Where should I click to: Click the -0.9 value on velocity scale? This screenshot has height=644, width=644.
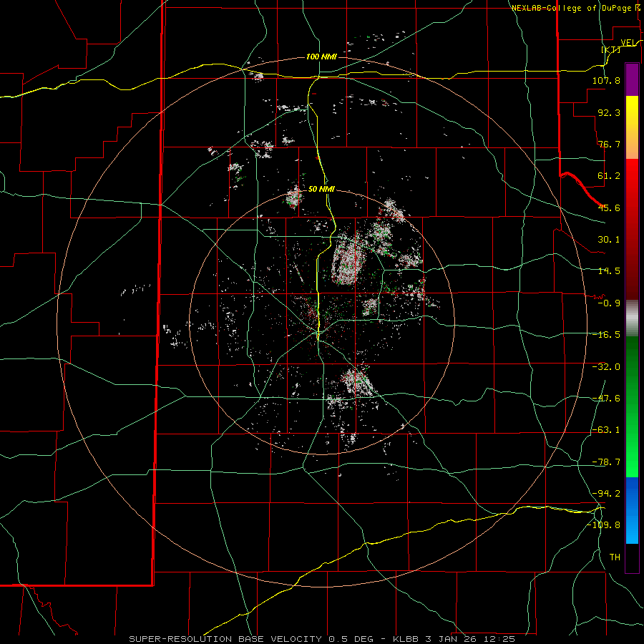coord(609,303)
